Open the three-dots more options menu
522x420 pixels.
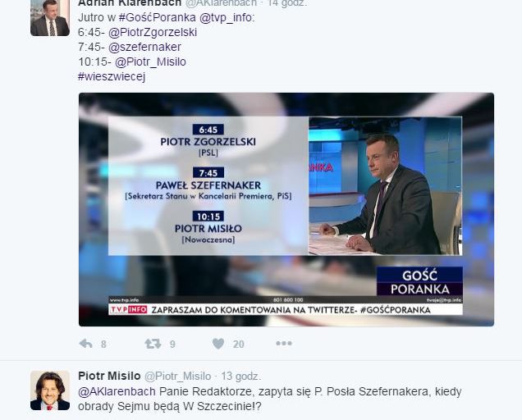tap(284, 343)
